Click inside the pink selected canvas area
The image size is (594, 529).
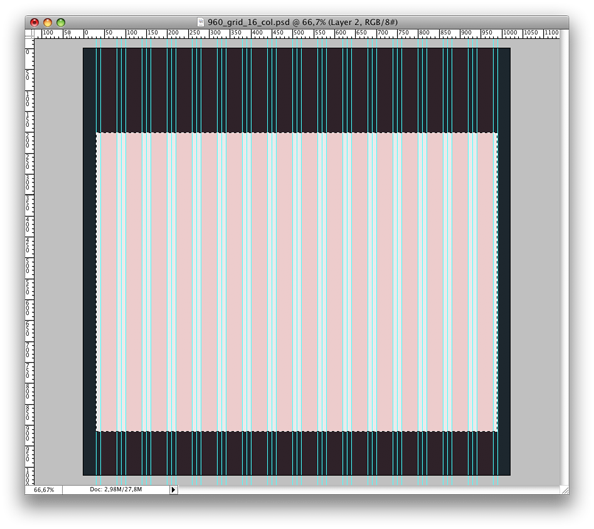coord(297,282)
